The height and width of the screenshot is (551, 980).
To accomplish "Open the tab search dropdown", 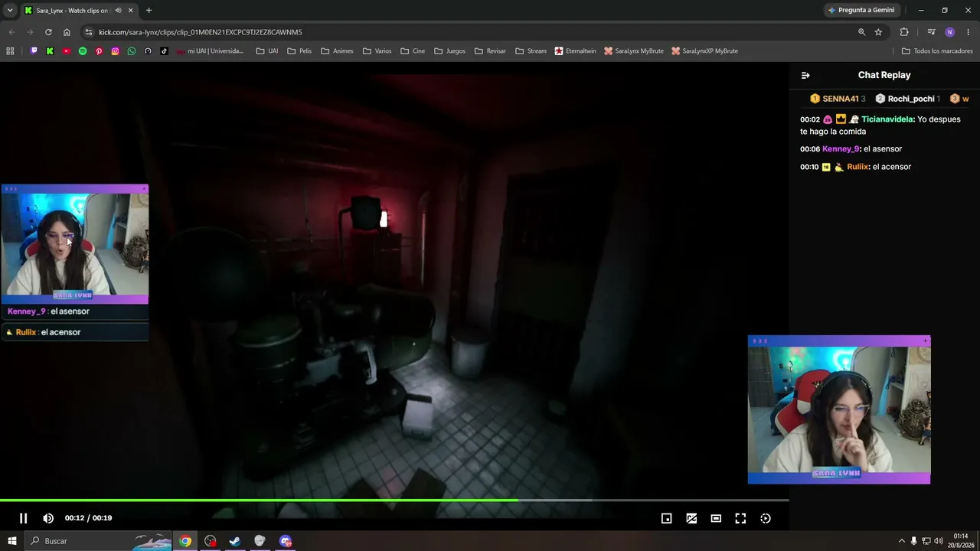I will [x=10, y=10].
